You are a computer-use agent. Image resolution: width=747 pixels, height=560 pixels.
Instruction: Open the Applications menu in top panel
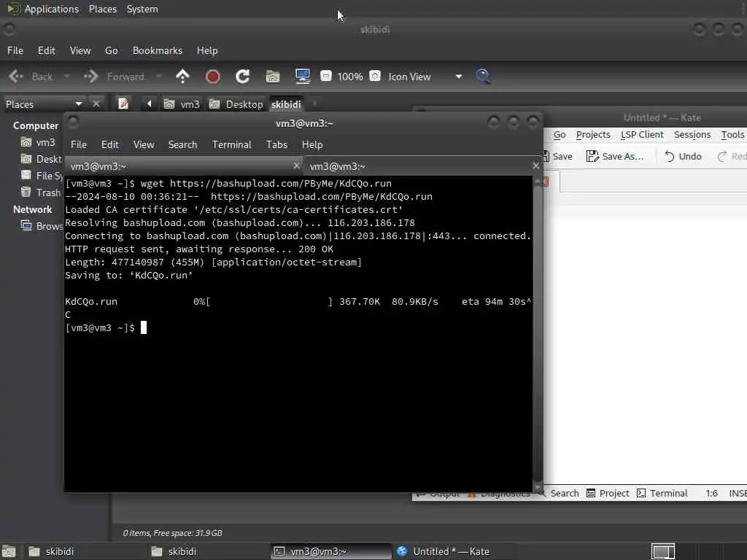point(52,9)
